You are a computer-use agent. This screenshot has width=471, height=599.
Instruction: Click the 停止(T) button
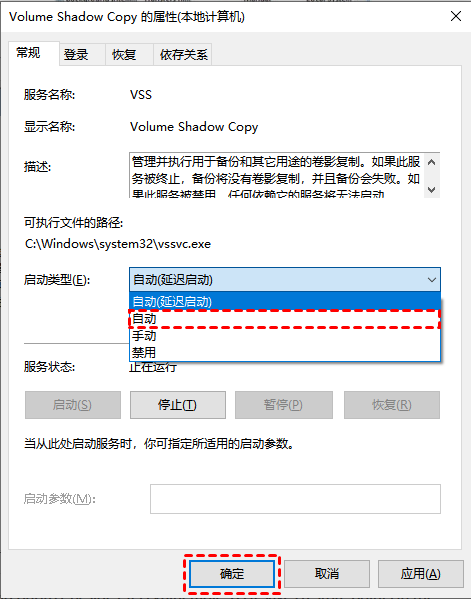click(178, 405)
